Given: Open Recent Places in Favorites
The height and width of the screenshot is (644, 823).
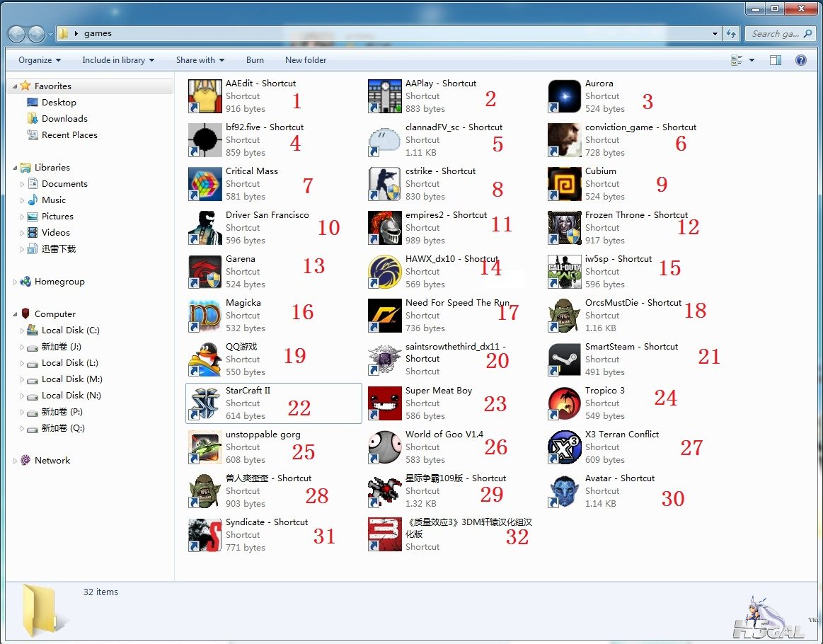Looking at the screenshot, I should point(69,135).
